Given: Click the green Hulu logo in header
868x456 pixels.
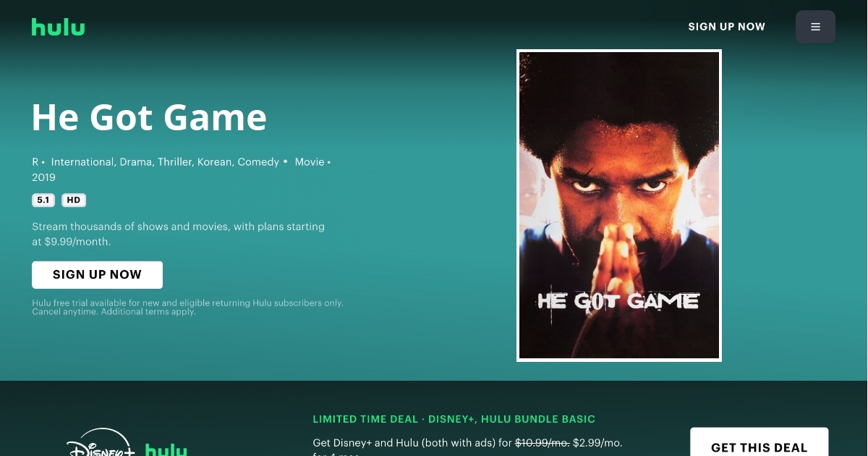Looking at the screenshot, I should click(x=58, y=27).
